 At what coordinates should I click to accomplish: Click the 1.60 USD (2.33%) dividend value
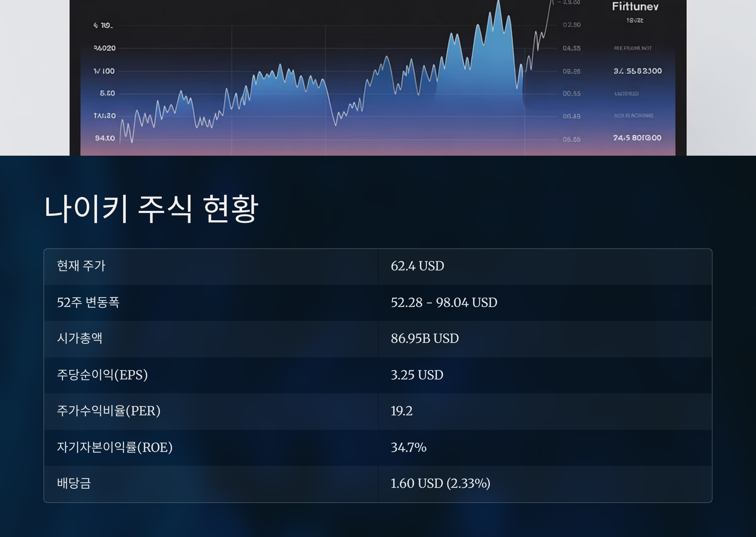click(x=440, y=483)
